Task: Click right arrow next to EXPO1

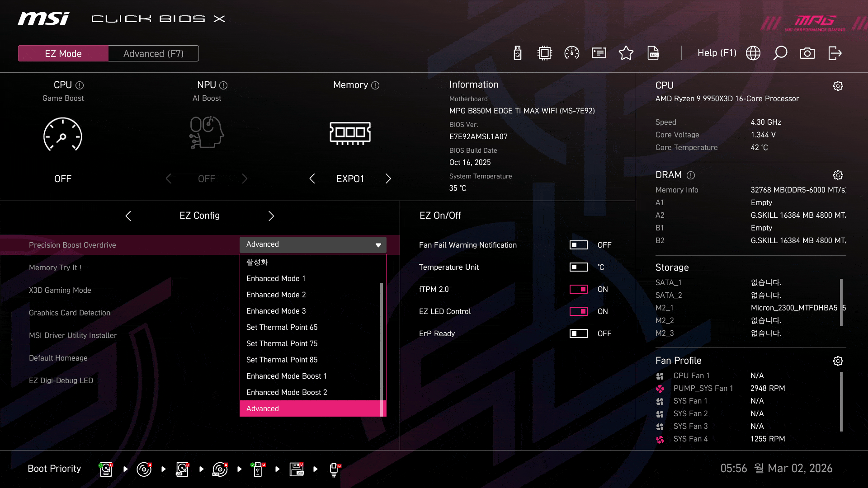Action: point(388,178)
